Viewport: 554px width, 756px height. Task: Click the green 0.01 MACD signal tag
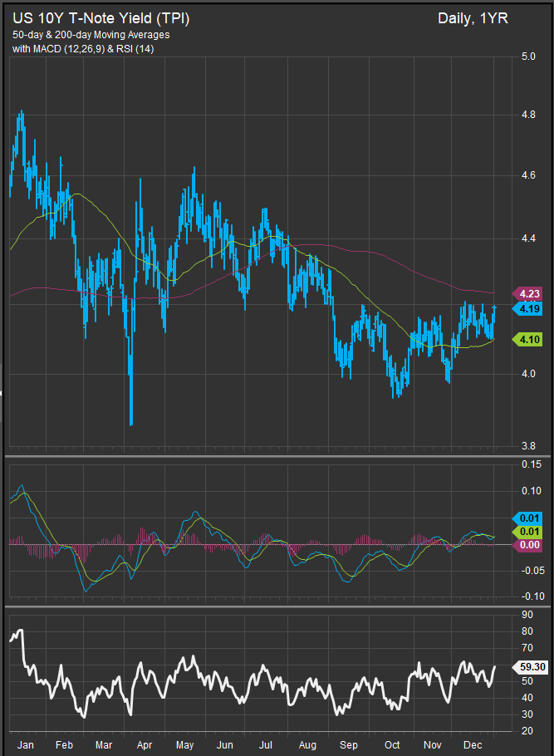tap(528, 532)
